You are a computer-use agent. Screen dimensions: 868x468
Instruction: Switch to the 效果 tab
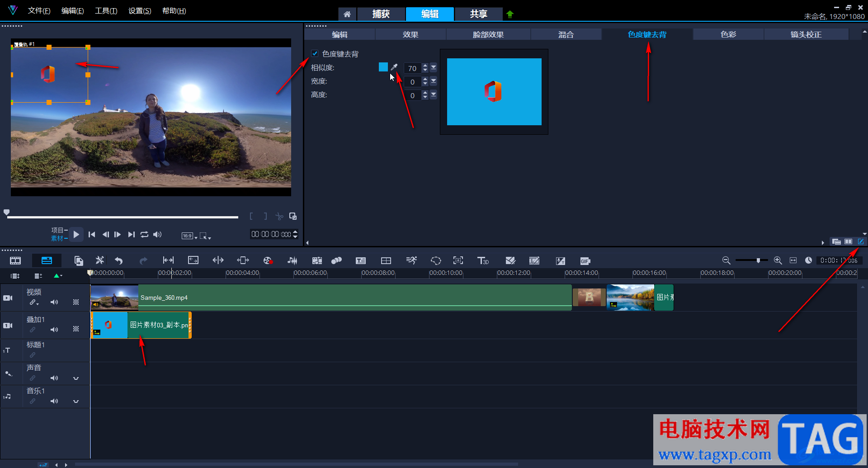tap(410, 34)
